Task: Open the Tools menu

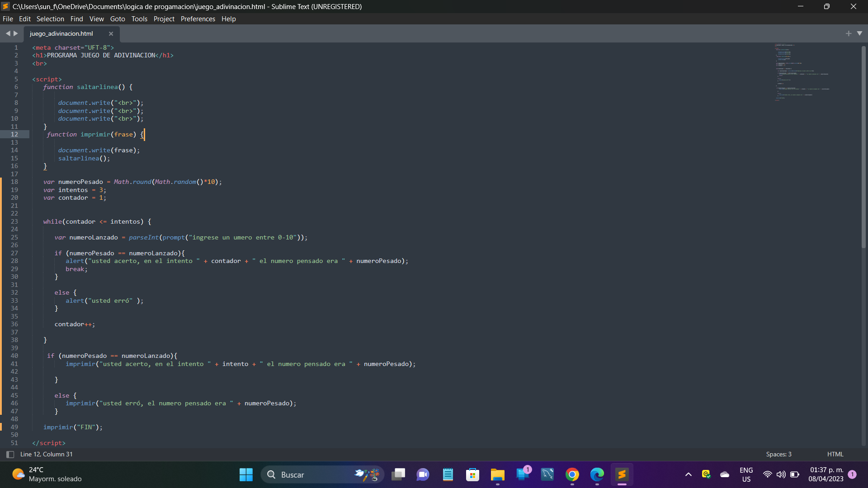Action: pyautogui.click(x=139, y=19)
